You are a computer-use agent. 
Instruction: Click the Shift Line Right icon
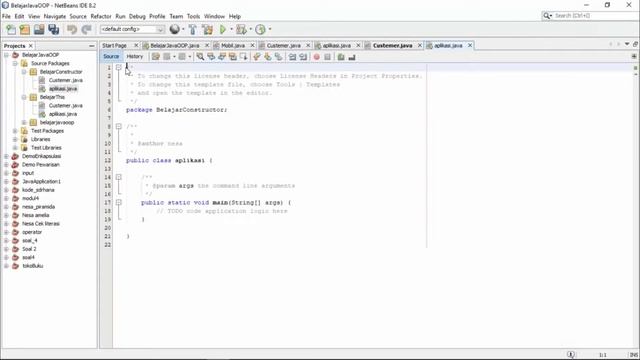click(x=303, y=57)
